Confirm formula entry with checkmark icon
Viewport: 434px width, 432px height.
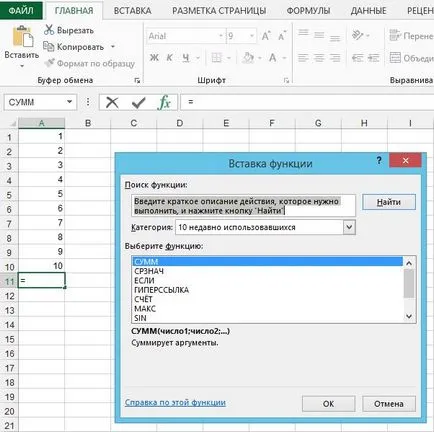coord(138,102)
